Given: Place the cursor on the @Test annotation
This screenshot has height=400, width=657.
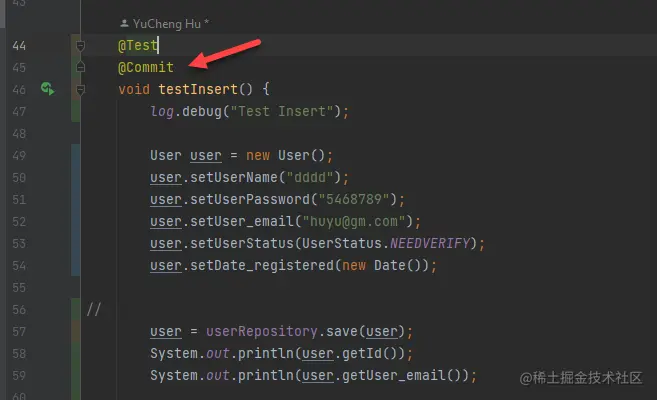Looking at the screenshot, I should [x=137, y=45].
